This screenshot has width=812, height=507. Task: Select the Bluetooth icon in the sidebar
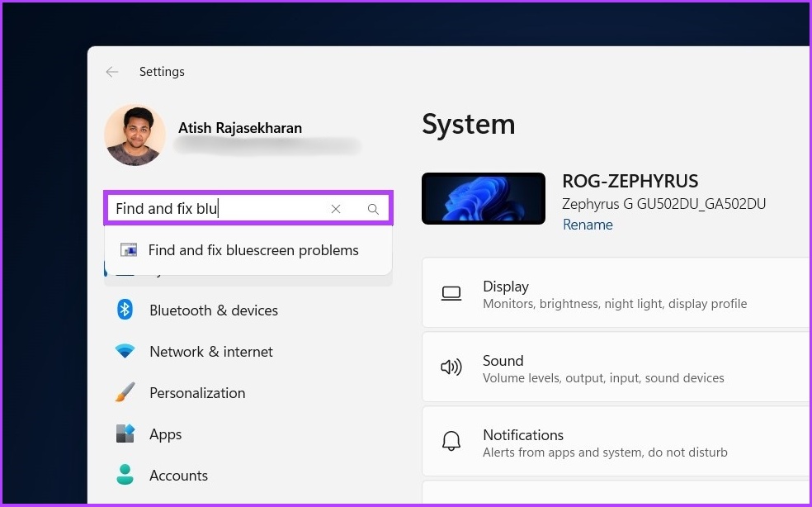coord(125,310)
